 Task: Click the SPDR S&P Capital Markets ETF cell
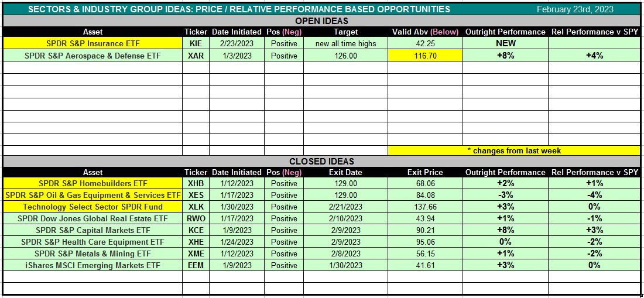tap(93, 230)
